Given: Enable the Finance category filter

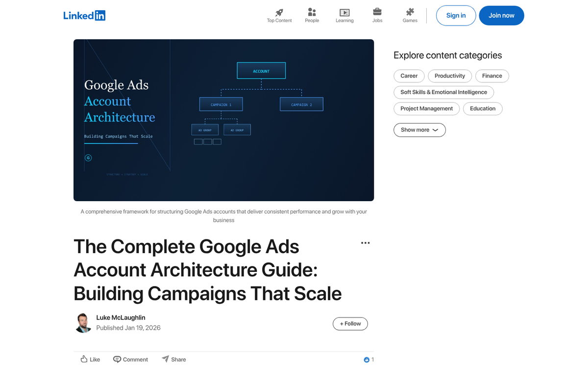Looking at the screenshot, I should pos(492,76).
